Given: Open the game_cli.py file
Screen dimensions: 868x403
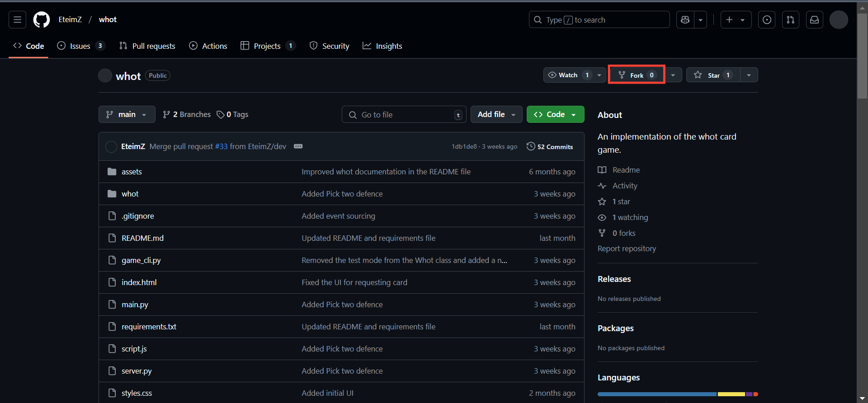Looking at the screenshot, I should [141, 260].
